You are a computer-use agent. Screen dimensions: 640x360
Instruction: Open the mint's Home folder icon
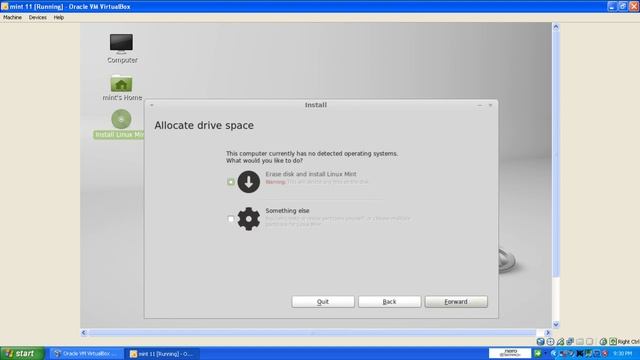[x=122, y=87]
